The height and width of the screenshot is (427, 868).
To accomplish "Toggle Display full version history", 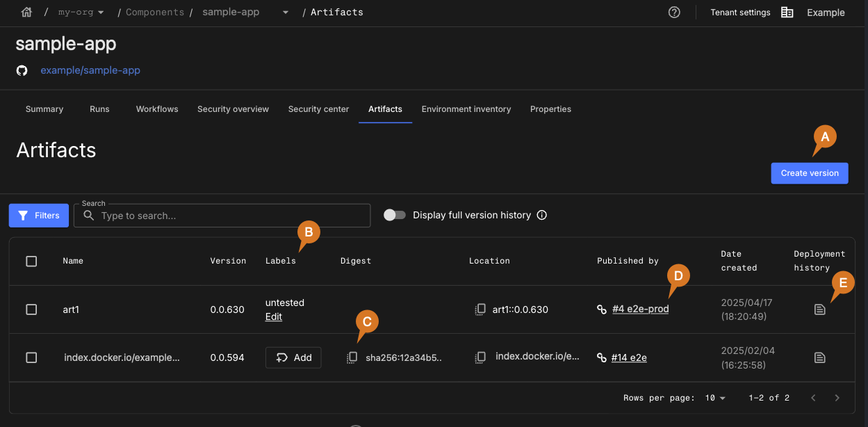I will [x=395, y=215].
